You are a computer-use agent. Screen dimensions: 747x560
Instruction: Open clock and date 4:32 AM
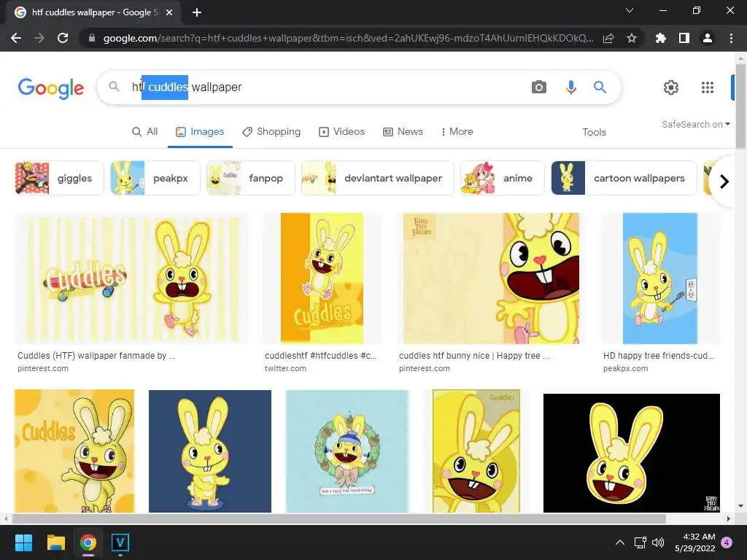695,542
